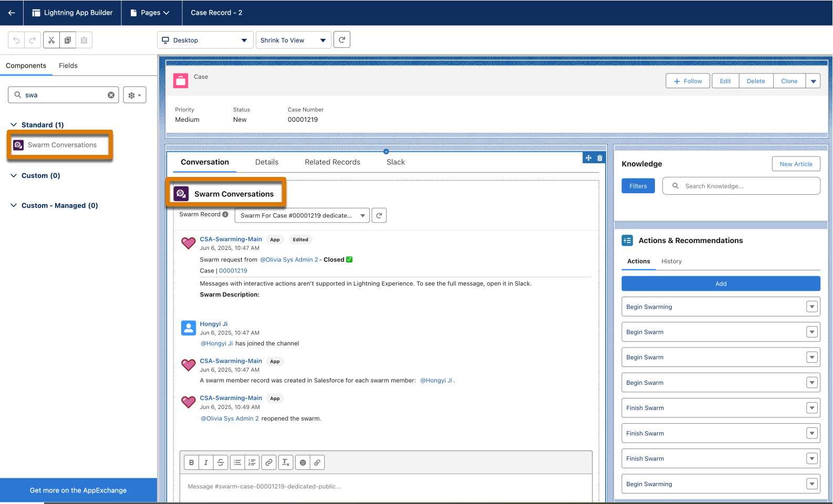Switch to the Fields tab
Viewport: 833px width, 504px height.
click(x=68, y=66)
